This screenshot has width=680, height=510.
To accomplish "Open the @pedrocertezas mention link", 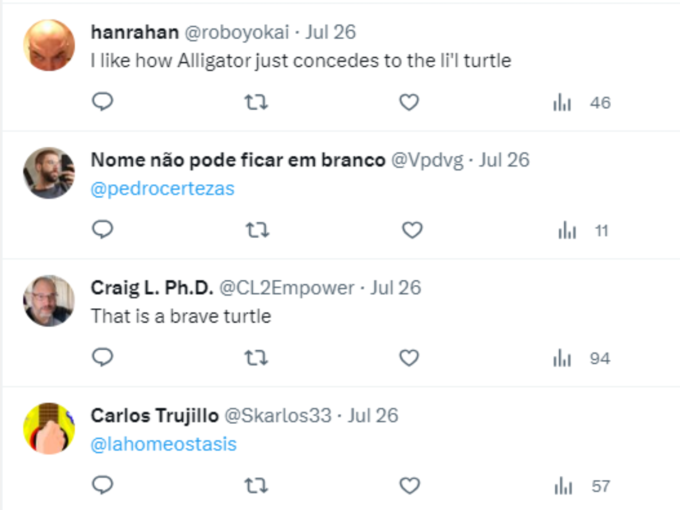I will click(x=163, y=189).
